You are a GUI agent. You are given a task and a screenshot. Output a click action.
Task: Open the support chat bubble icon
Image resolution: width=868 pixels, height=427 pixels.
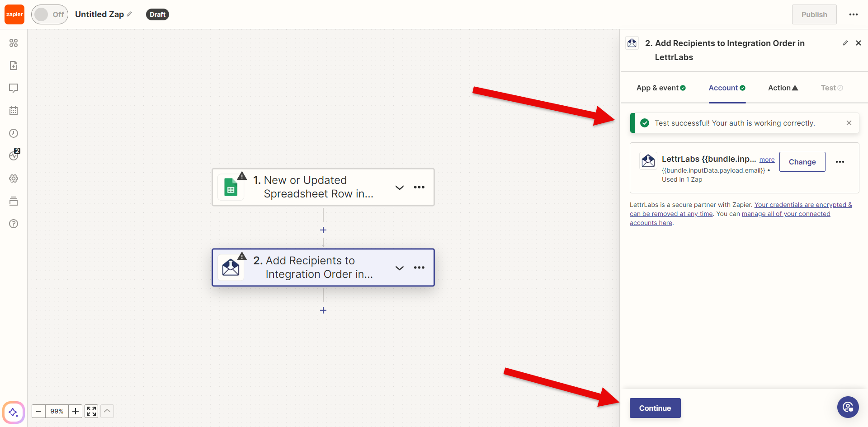coord(848,408)
